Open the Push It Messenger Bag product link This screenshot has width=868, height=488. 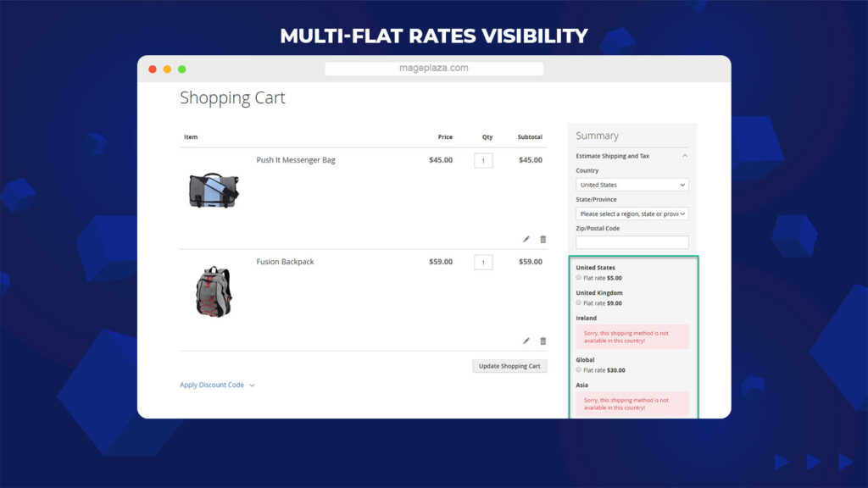click(x=296, y=160)
